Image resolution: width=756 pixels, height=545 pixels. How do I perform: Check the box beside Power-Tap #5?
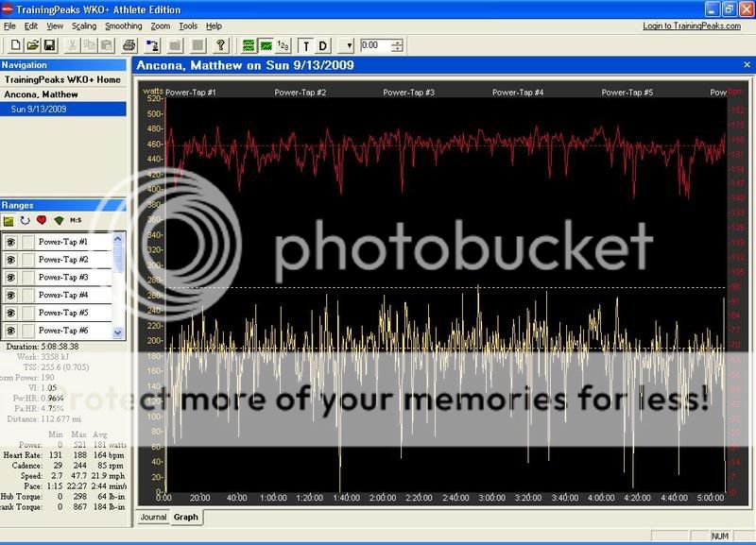tap(28, 314)
